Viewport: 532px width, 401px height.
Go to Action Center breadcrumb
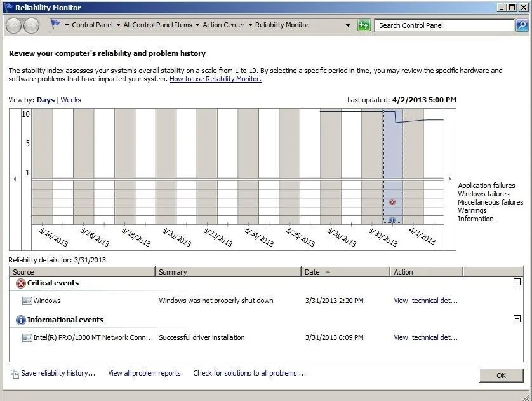coord(223,25)
